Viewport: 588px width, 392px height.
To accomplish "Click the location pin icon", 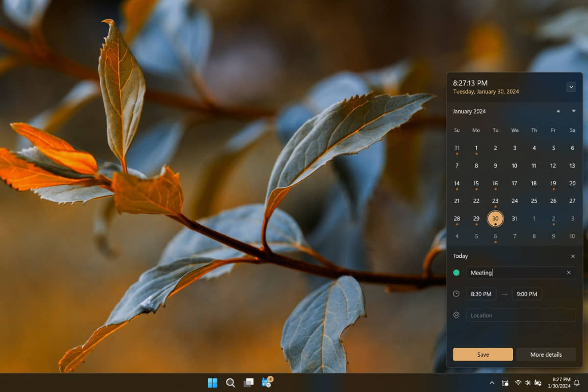I will coord(456,315).
